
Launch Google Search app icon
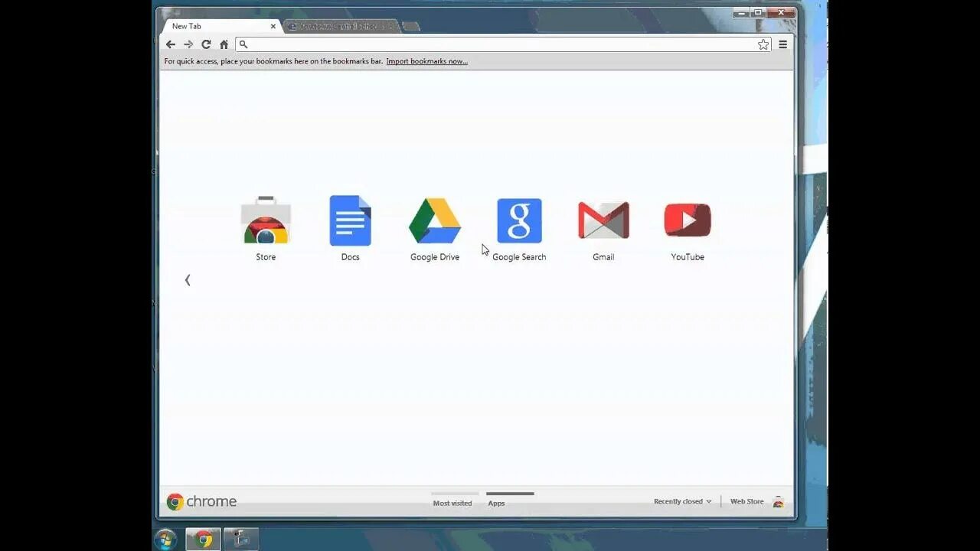coord(519,220)
